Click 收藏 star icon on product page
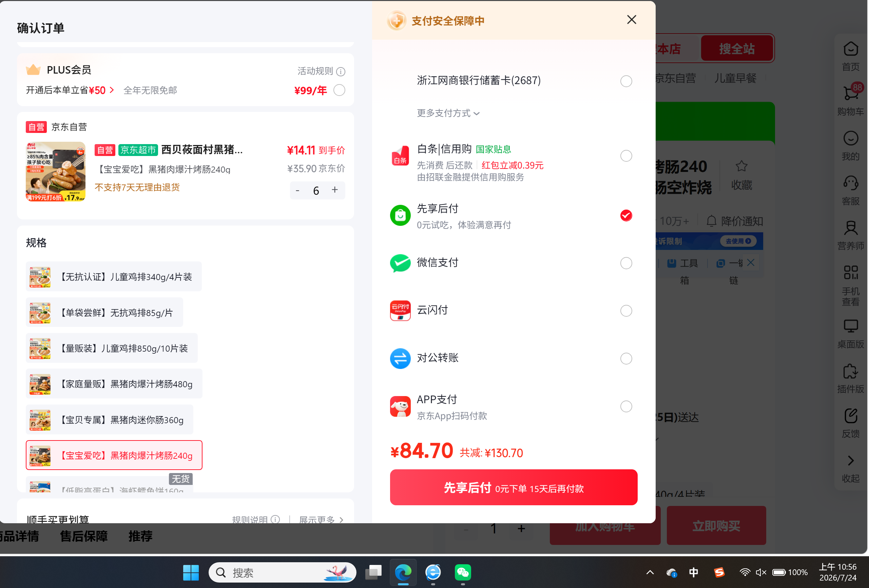 point(741,166)
